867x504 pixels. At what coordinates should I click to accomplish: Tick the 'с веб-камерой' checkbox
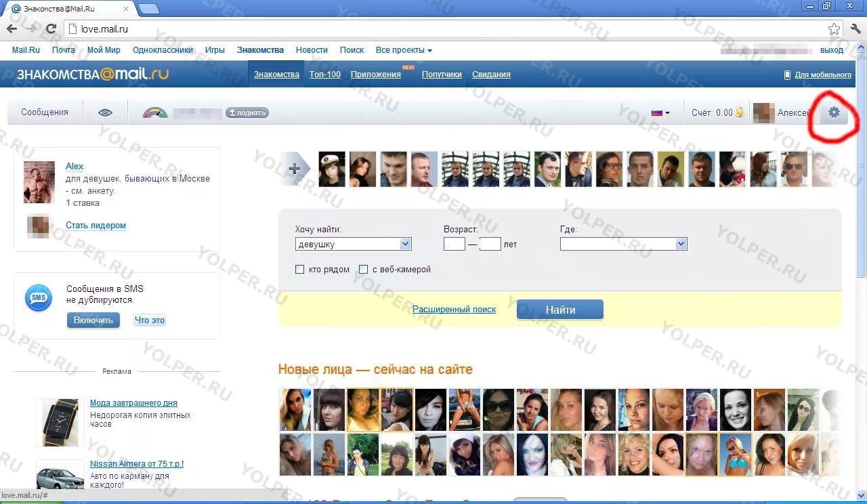click(x=364, y=270)
